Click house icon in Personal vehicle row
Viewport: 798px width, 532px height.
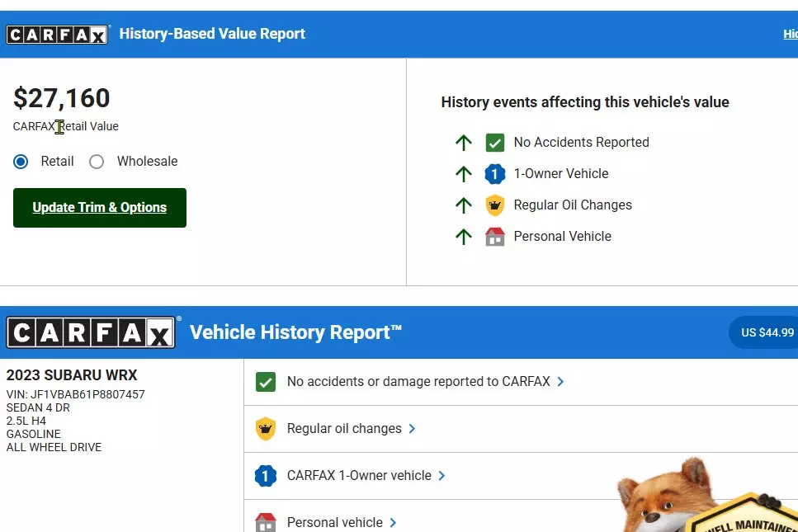266,522
